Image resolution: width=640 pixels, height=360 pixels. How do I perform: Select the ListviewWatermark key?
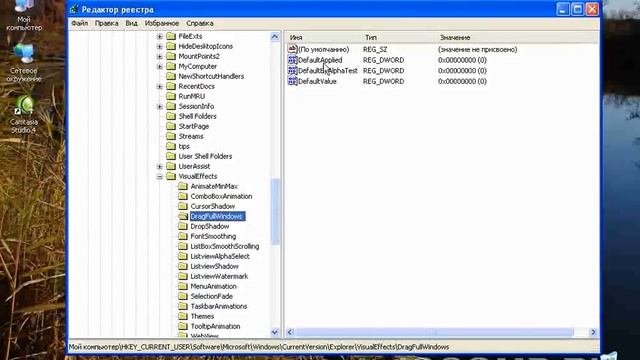pos(219,276)
